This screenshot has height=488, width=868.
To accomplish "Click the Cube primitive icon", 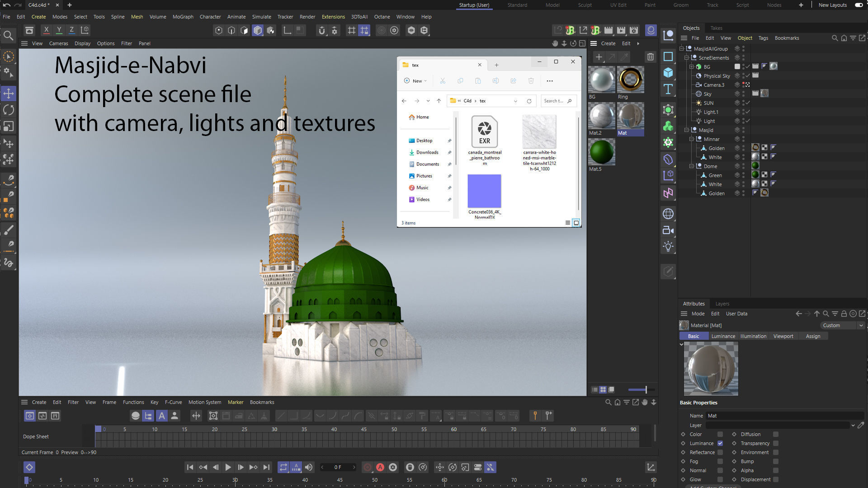I will [x=668, y=72].
